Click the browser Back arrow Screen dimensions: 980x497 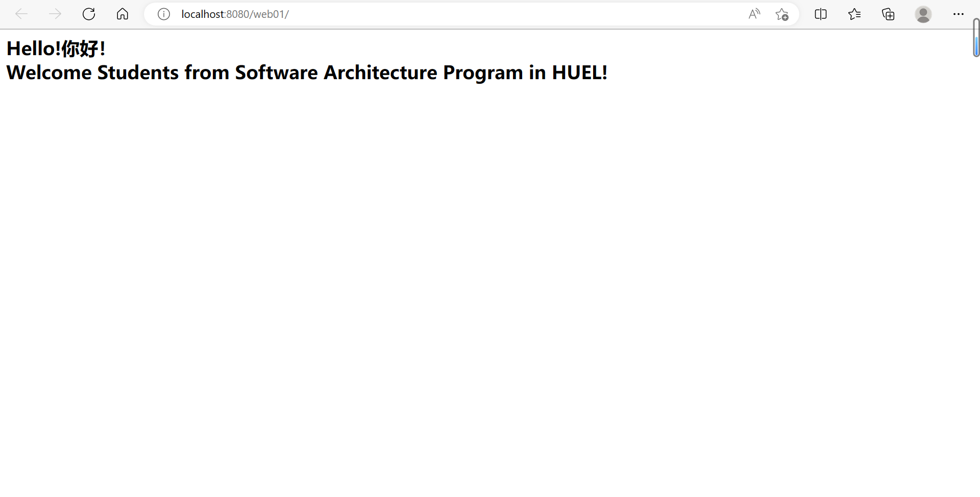(21, 14)
